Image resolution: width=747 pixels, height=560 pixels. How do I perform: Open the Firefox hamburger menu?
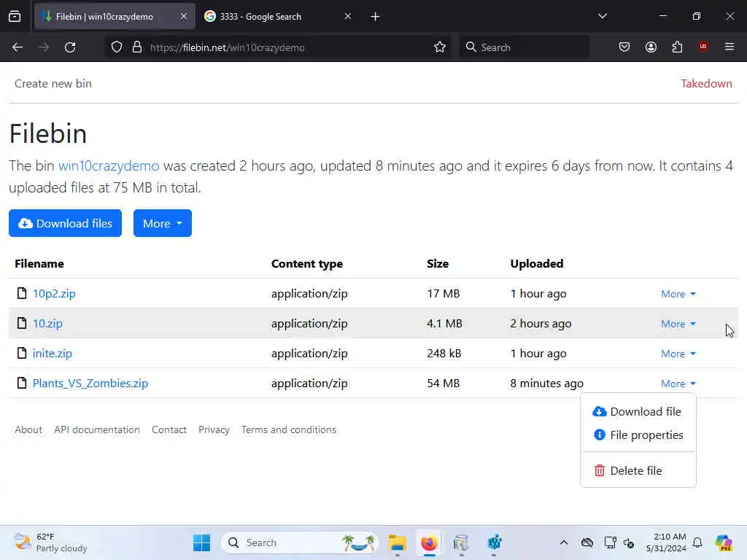click(729, 47)
